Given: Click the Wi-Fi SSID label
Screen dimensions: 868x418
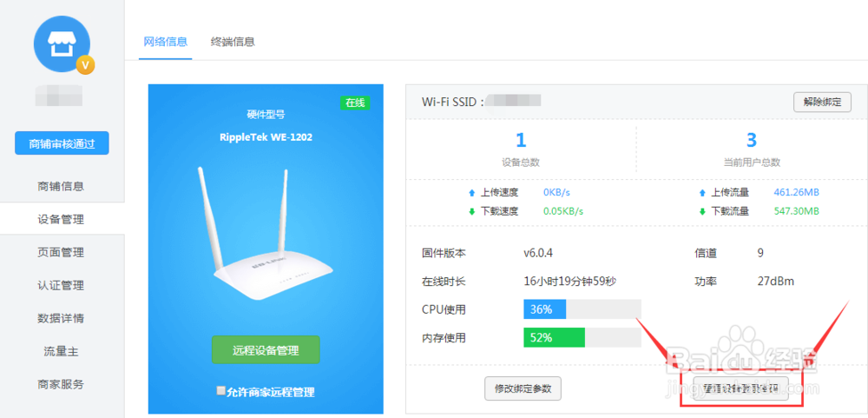Looking at the screenshot, I should click(453, 102).
